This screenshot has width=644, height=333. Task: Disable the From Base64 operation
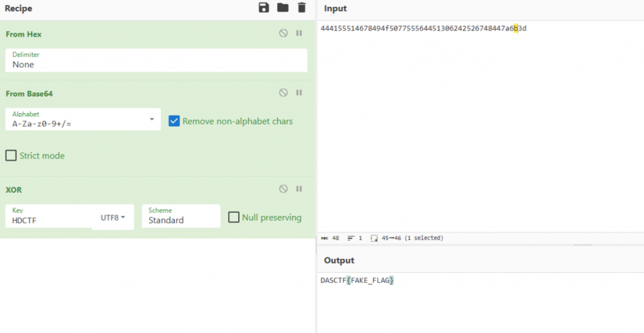(284, 93)
